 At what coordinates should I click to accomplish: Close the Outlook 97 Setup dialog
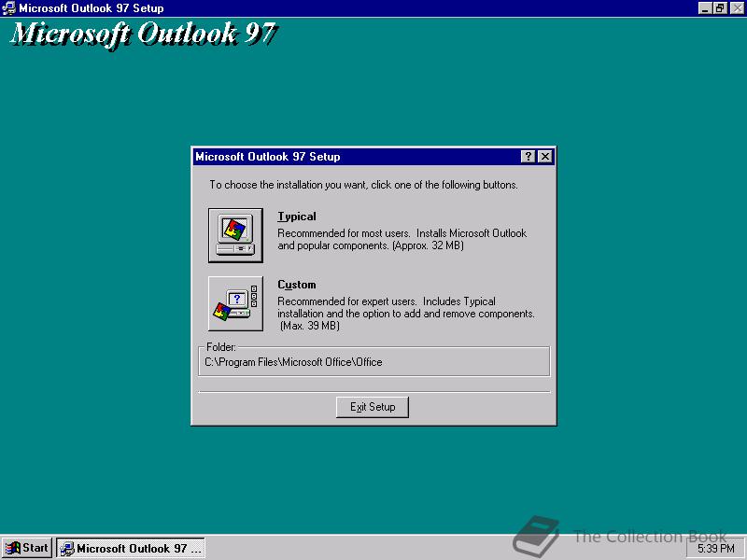click(545, 157)
